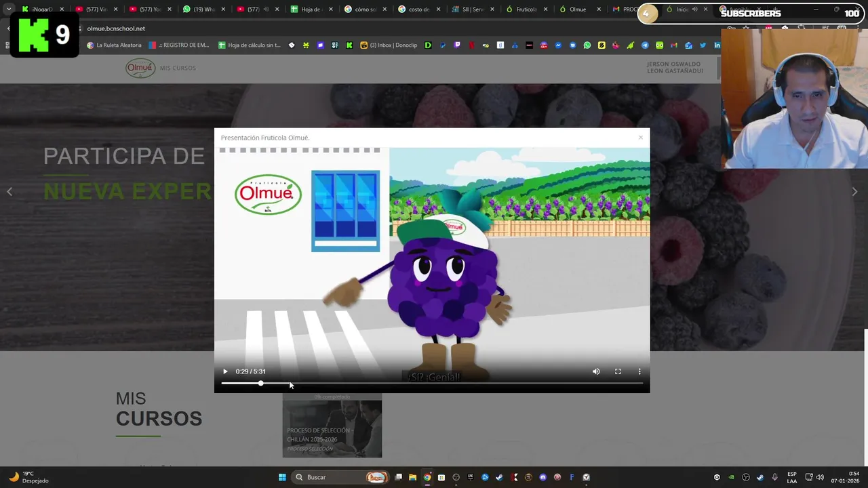Open the MIS CURSOS header link
Image resolution: width=868 pixels, height=488 pixels.
pos(178,68)
